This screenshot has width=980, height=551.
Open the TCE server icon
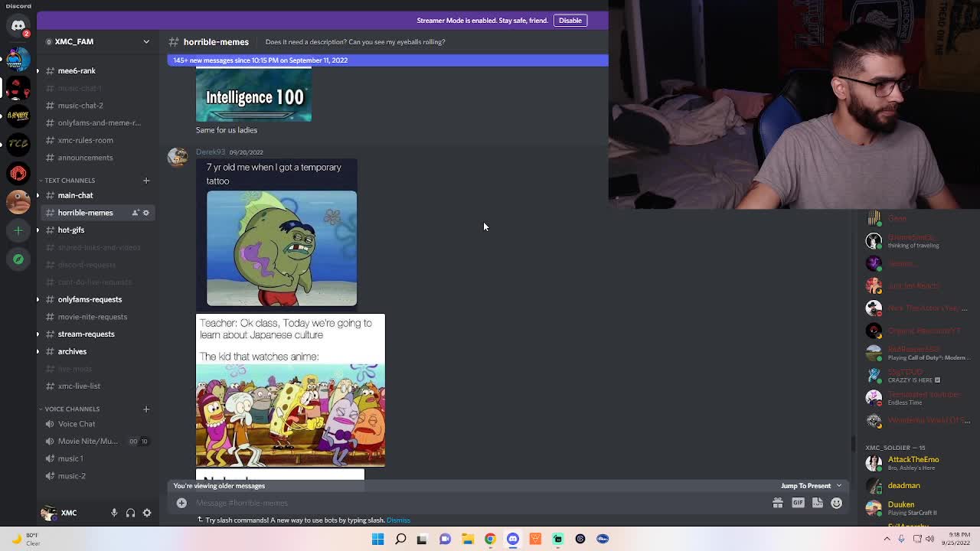tap(18, 143)
